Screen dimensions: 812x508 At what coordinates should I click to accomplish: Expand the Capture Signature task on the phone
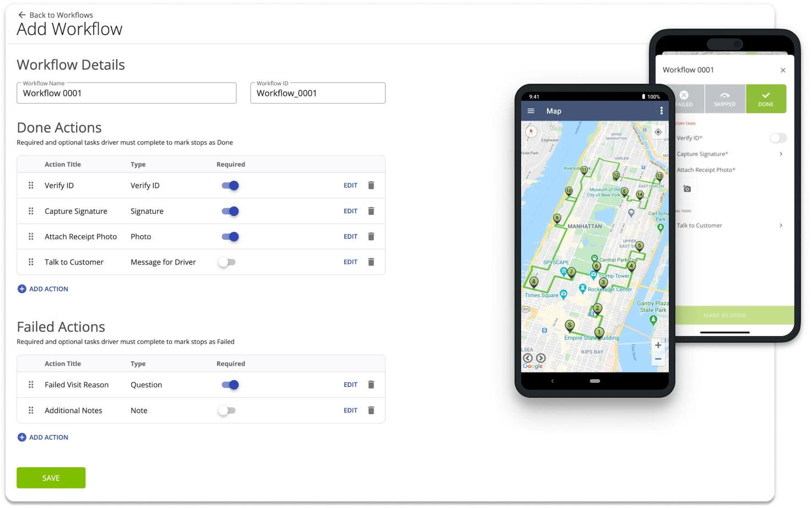[x=780, y=154]
